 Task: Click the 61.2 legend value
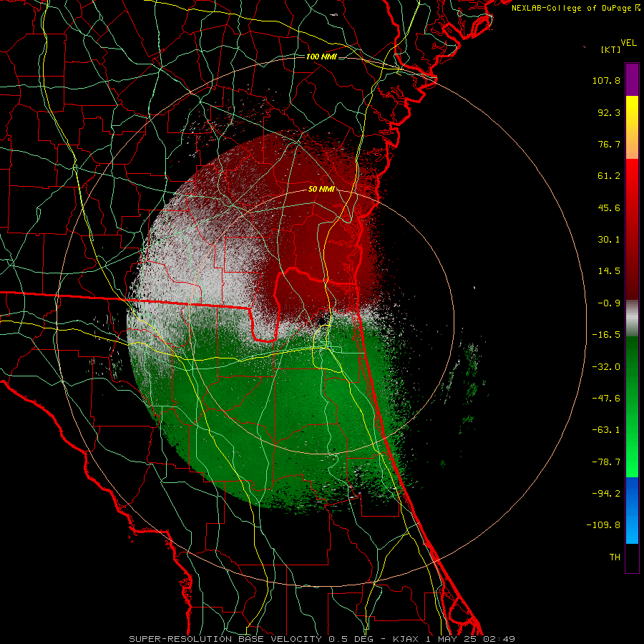pyautogui.click(x=609, y=176)
